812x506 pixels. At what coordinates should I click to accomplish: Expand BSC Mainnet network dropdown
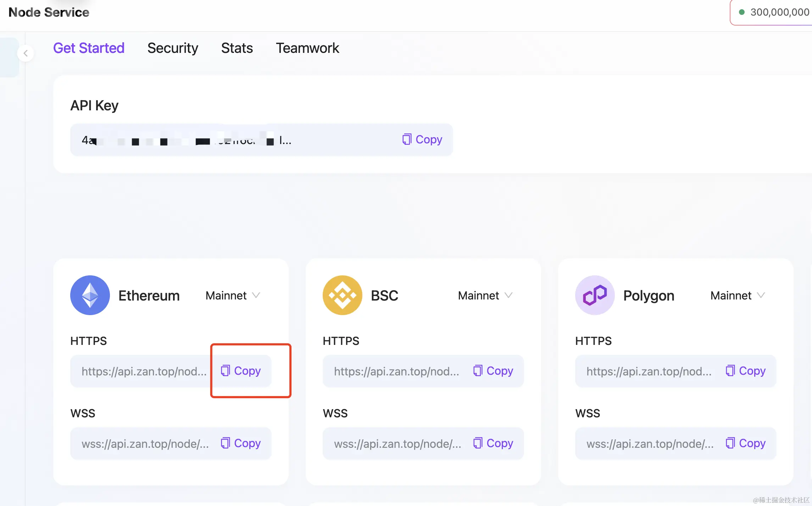(485, 296)
